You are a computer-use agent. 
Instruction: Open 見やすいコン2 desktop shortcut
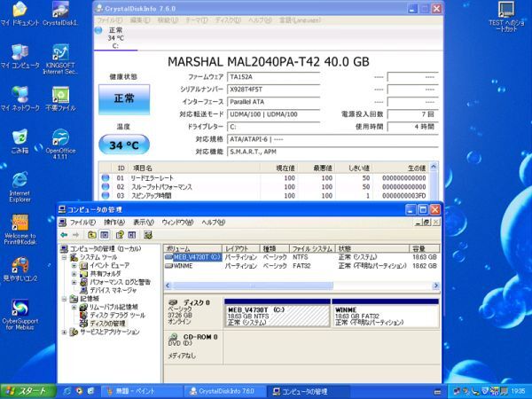point(20,269)
